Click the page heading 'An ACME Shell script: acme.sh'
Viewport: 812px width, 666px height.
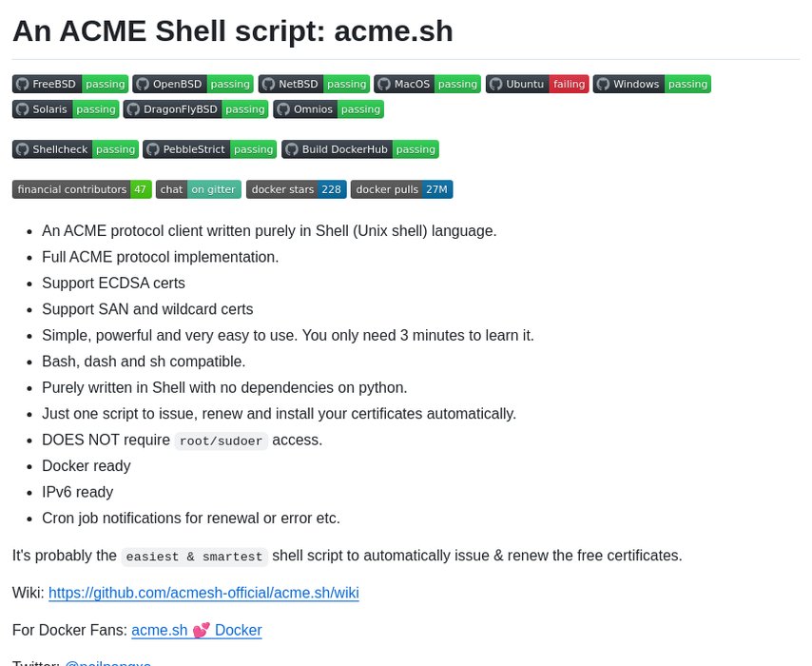[233, 31]
